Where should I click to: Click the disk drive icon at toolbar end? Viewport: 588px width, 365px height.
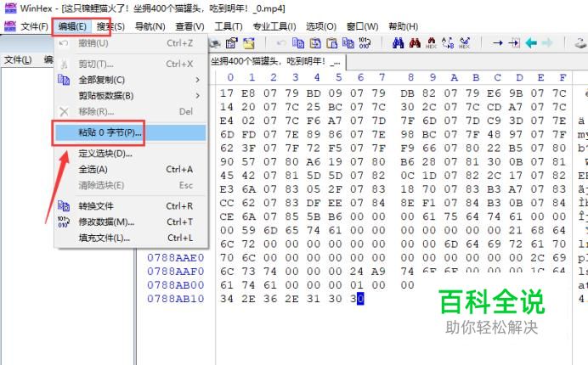[581, 43]
